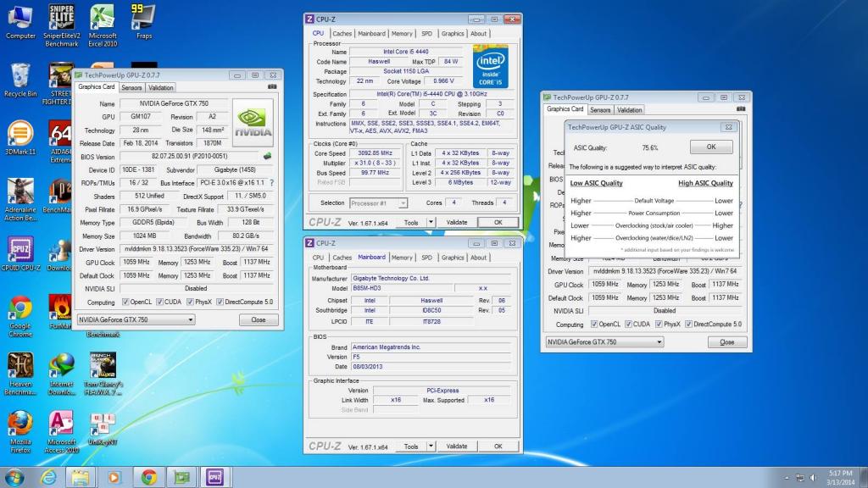Open Internet Explorer from taskbar
Viewport: 868px width, 488px height.
(x=48, y=477)
